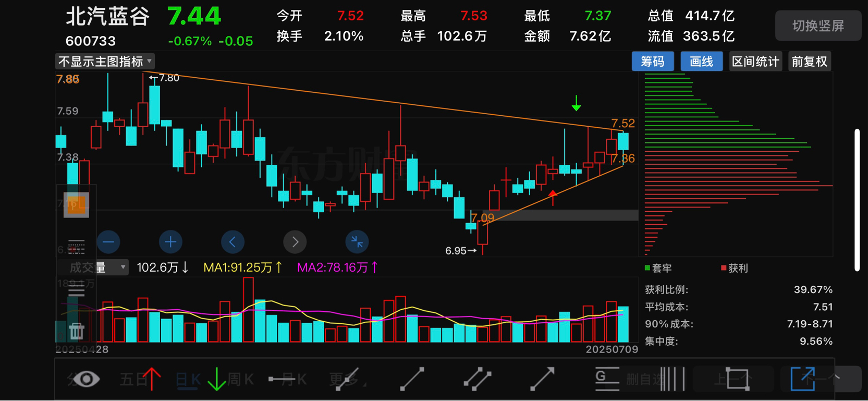Zoom in chart with plus button
The image size is (868, 401).
click(170, 241)
